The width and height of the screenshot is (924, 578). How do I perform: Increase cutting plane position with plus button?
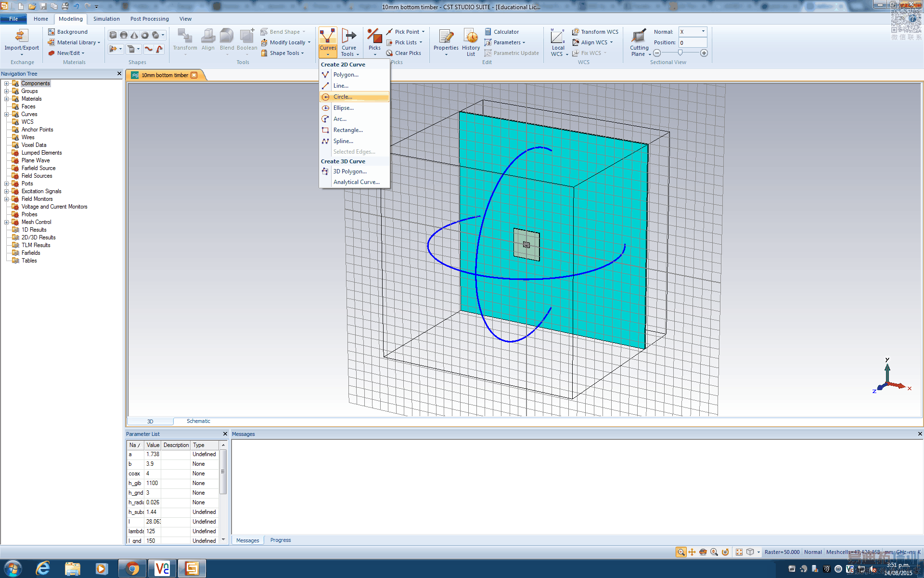coord(704,53)
